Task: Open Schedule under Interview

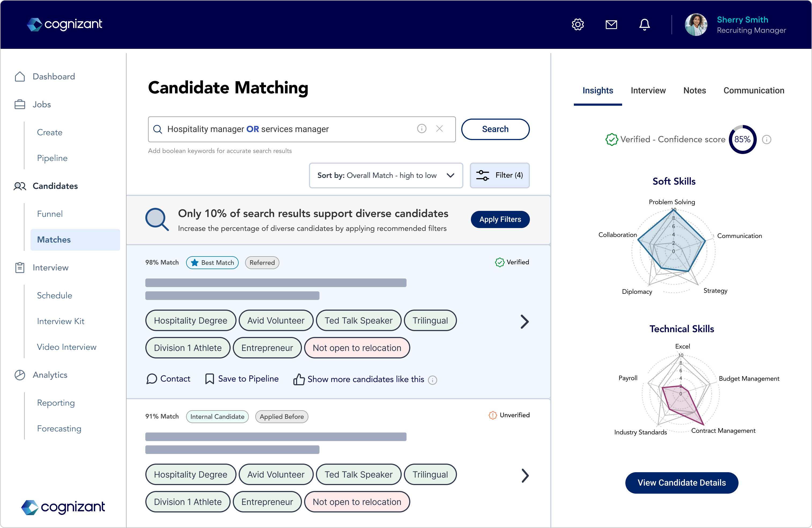Action: (54, 296)
